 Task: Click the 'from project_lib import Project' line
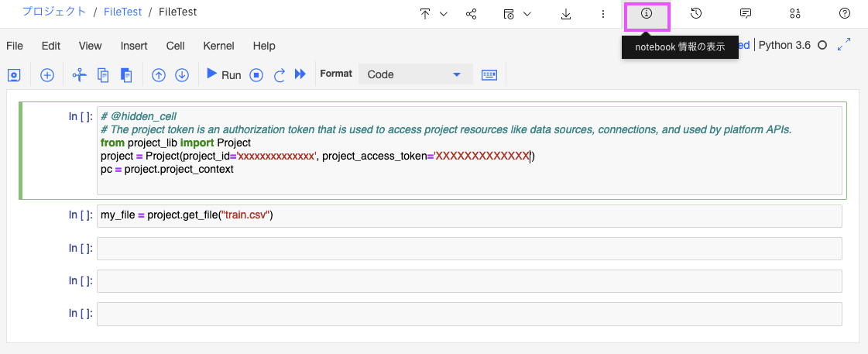coord(176,143)
